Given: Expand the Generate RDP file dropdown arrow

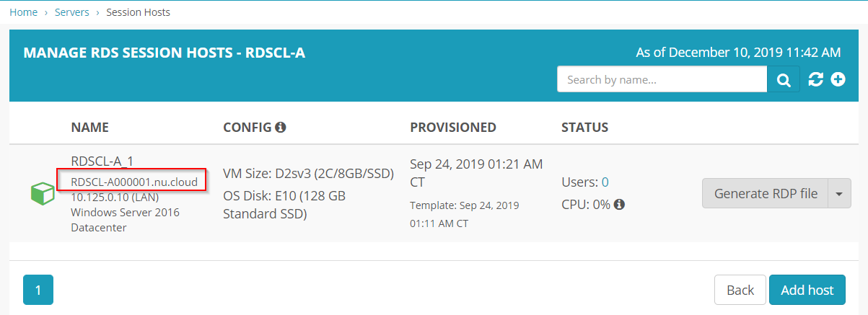Looking at the screenshot, I should (x=839, y=193).
